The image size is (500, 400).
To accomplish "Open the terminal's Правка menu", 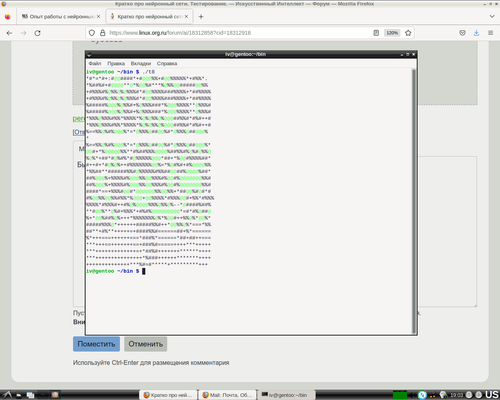I will tap(116, 63).
